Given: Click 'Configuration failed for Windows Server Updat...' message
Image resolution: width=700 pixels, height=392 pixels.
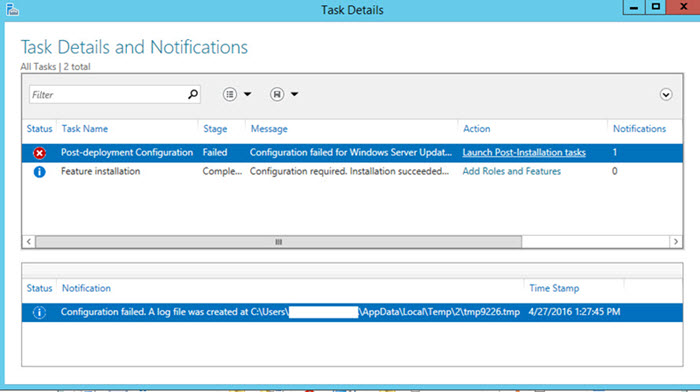Looking at the screenshot, I should 351,152.
